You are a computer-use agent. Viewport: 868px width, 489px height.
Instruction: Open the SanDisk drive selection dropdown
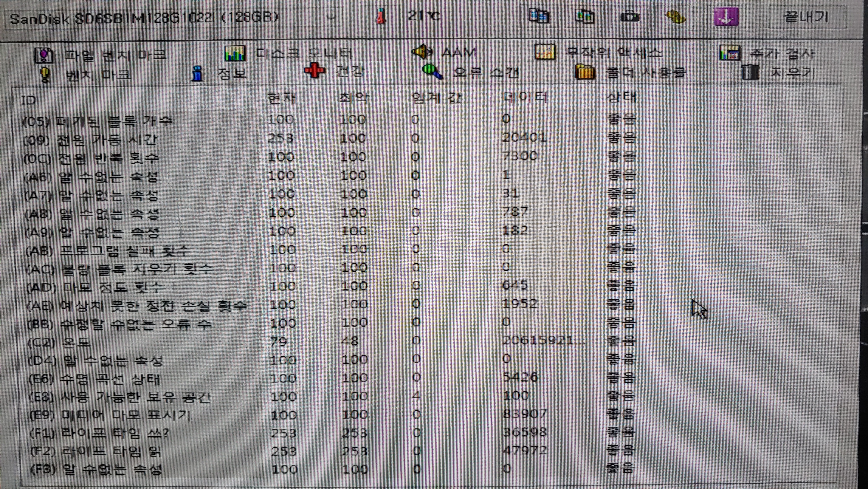[332, 17]
